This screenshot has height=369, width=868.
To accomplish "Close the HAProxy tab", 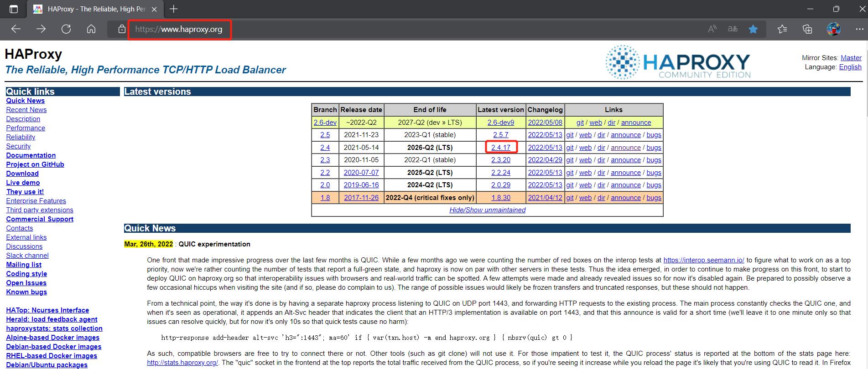I will coord(155,9).
